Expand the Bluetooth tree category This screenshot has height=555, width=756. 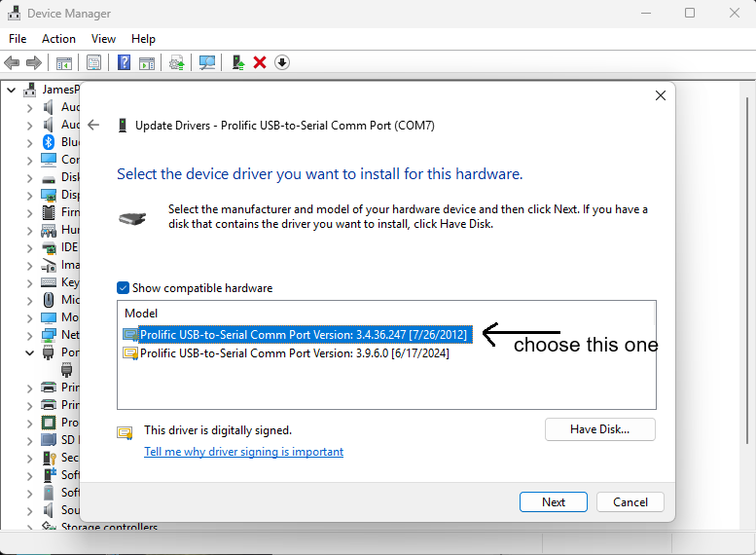click(x=30, y=143)
